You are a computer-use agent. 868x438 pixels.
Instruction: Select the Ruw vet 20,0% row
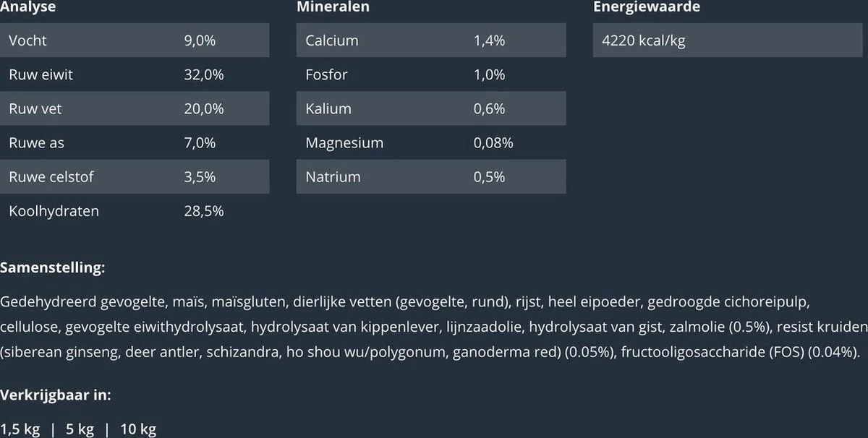point(135,108)
